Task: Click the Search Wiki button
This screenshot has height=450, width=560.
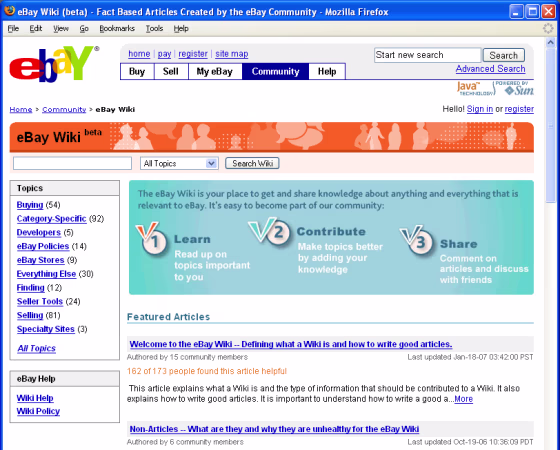Action: [x=252, y=163]
